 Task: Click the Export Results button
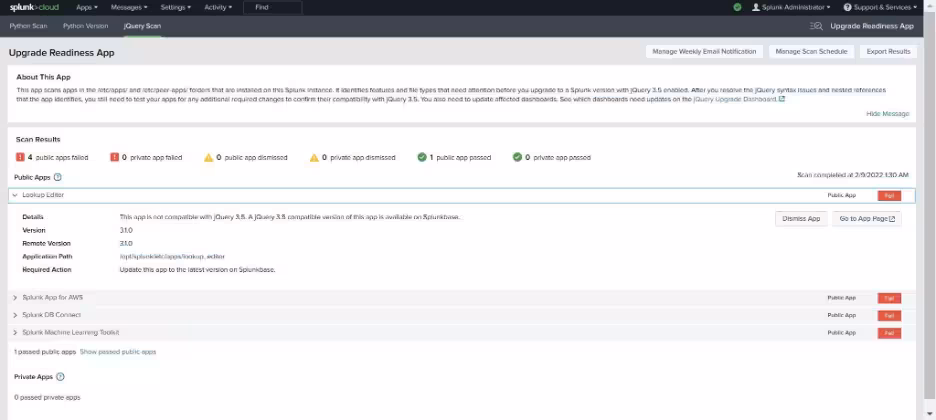[x=888, y=51]
